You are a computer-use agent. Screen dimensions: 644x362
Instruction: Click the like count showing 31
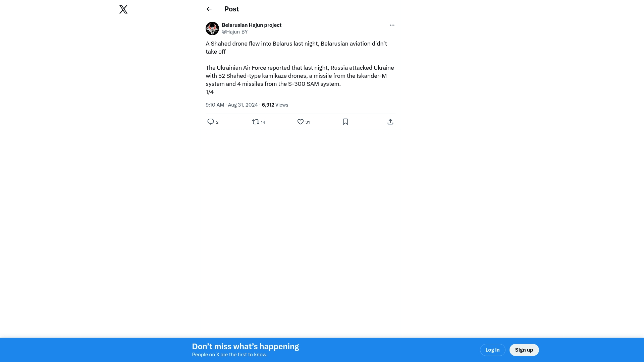click(x=308, y=122)
